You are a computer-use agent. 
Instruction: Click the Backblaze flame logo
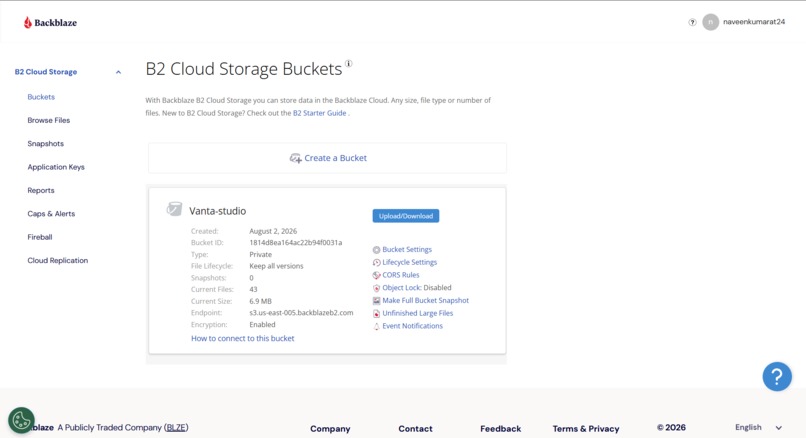tap(28, 22)
